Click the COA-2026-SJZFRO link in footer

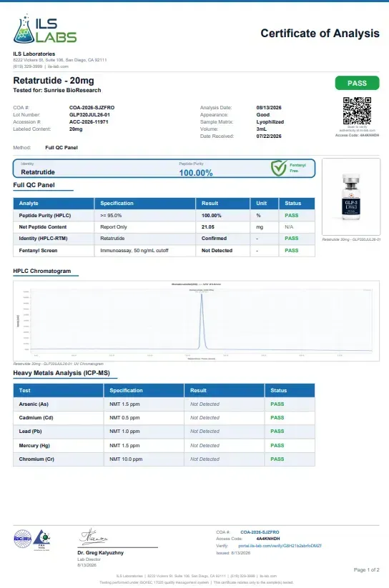[260, 532]
